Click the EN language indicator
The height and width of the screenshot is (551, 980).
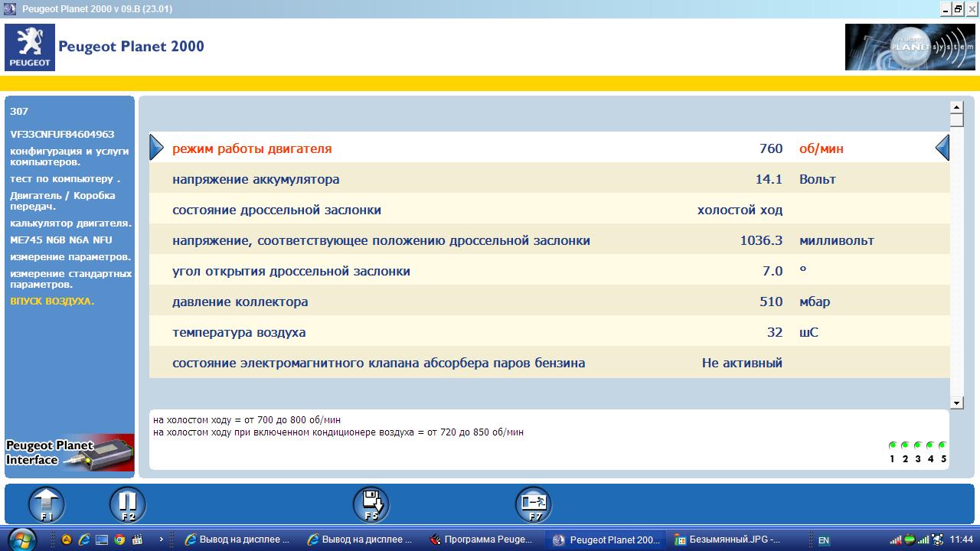[824, 540]
